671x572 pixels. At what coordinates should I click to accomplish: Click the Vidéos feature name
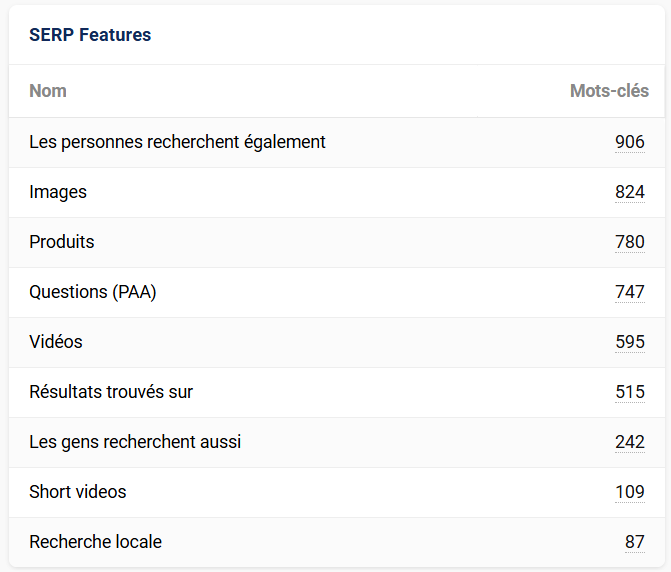(56, 342)
